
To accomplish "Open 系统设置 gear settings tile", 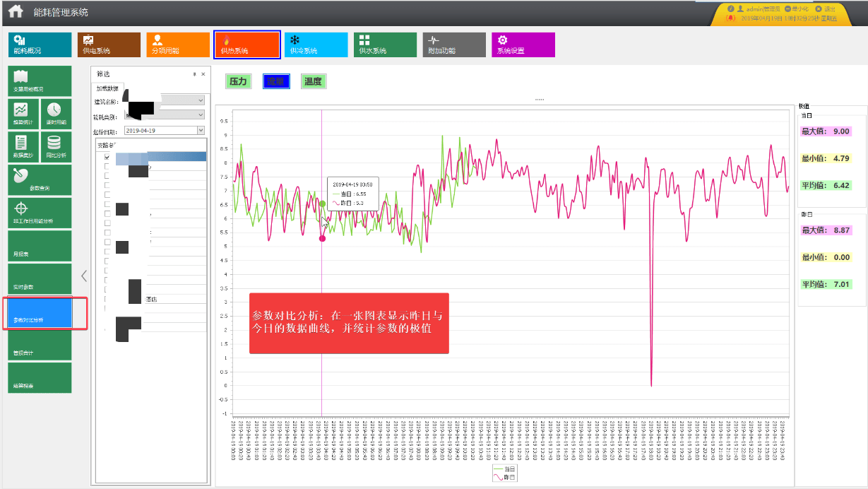I will pyautogui.click(x=523, y=45).
